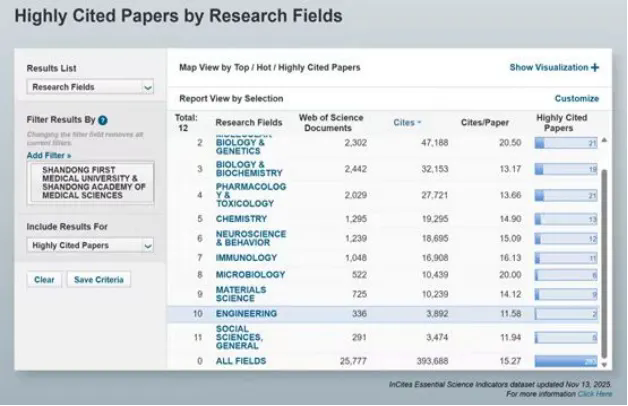Open the IMMUNOLOGY research field link

245,257
